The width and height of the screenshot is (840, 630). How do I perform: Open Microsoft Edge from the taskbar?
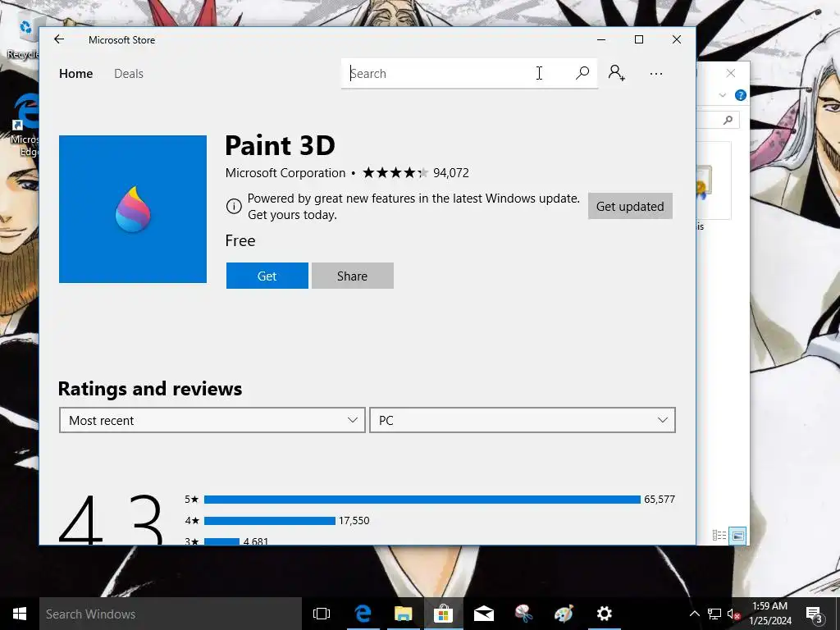pos(363,614)
